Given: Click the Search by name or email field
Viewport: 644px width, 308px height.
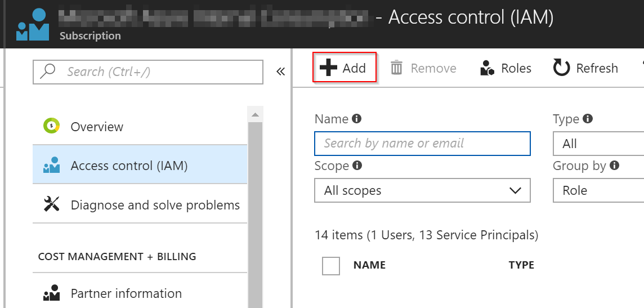Looking at the screenshot, I should (x=422, y=144).
